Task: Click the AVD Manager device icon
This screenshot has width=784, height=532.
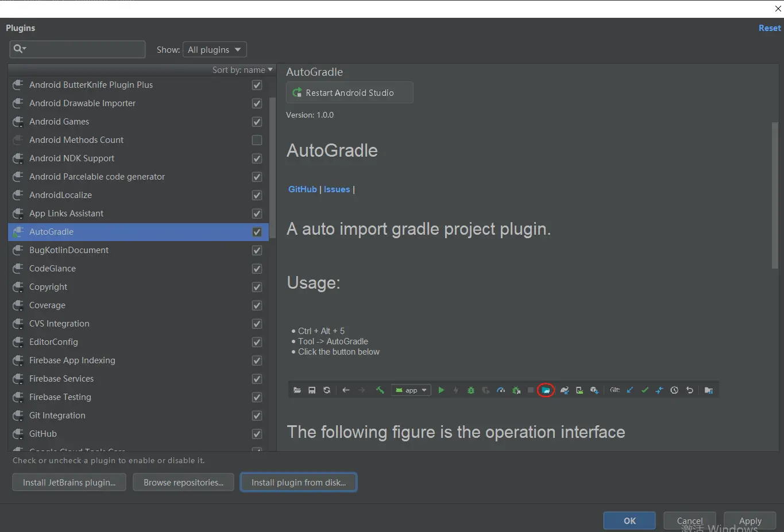Action: coord(580,390)
